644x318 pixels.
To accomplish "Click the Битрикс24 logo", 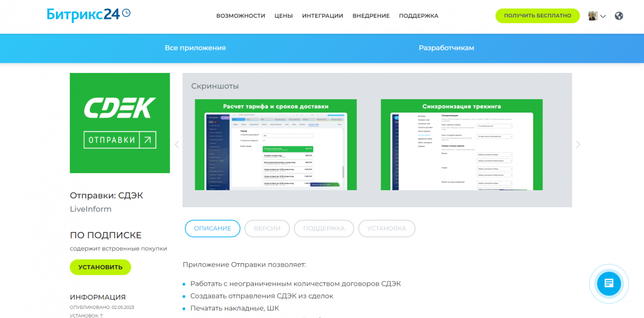I will pos(89,15).
